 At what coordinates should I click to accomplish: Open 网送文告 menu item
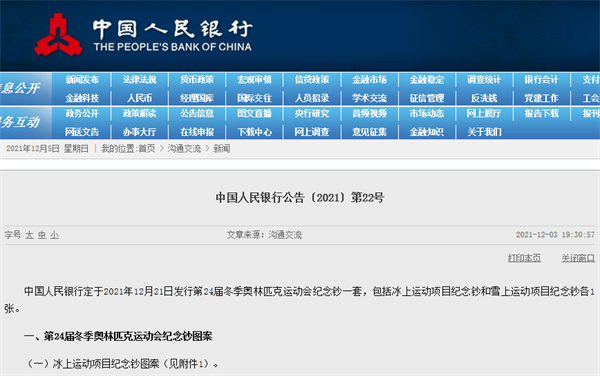pyautogui.click(x=82, y=132)
